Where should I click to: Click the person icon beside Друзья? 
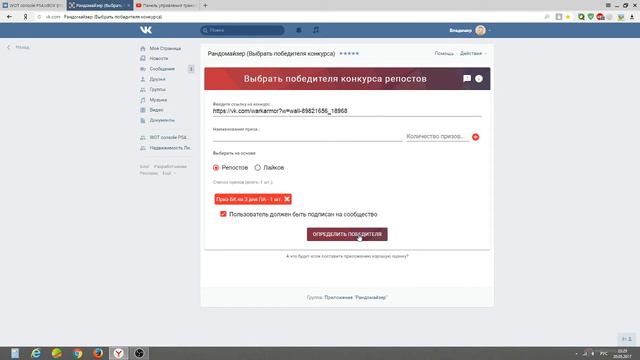point(143,79)
